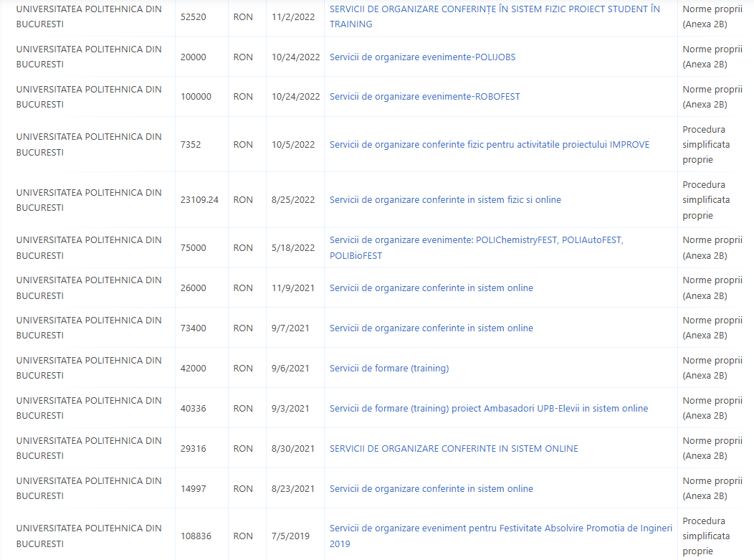Select RON in the 73400 row

pos(243,328)
